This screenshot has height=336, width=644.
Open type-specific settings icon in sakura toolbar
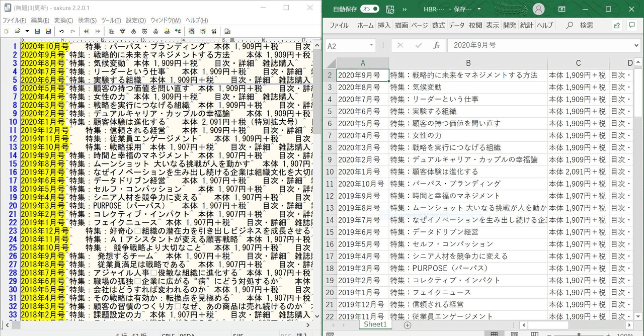(203, 31)
